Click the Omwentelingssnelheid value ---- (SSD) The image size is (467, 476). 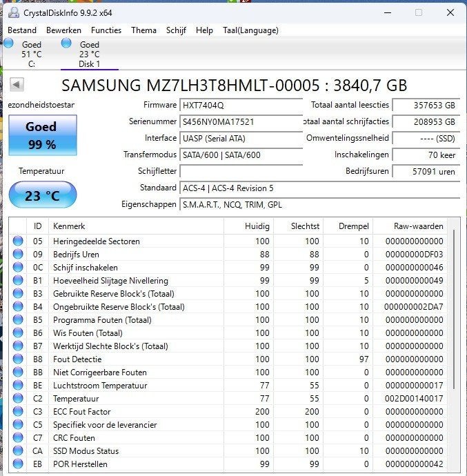[x=426, y=139]
